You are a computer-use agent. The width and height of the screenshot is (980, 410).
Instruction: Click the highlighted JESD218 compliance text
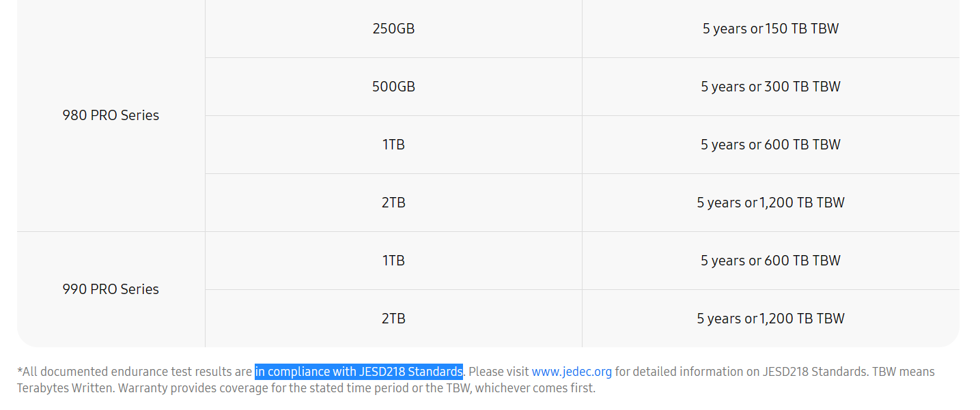(359, 372)
